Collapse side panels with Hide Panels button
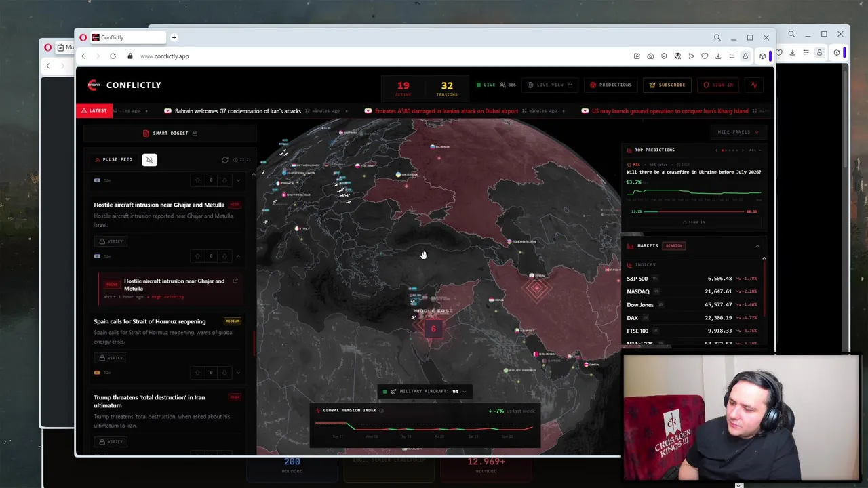 tap(738, 132)
